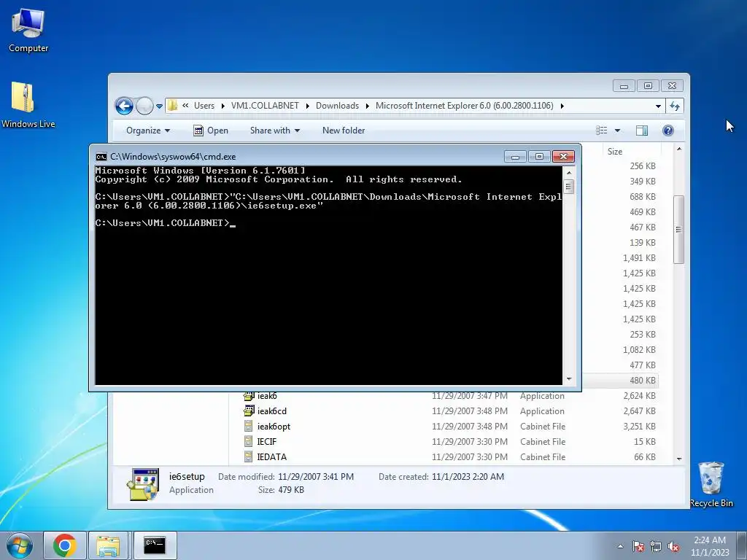Screen dimensions: 747x560
Task: Expand arrow after Downloads breadcrumb
Action: [368, 106]
